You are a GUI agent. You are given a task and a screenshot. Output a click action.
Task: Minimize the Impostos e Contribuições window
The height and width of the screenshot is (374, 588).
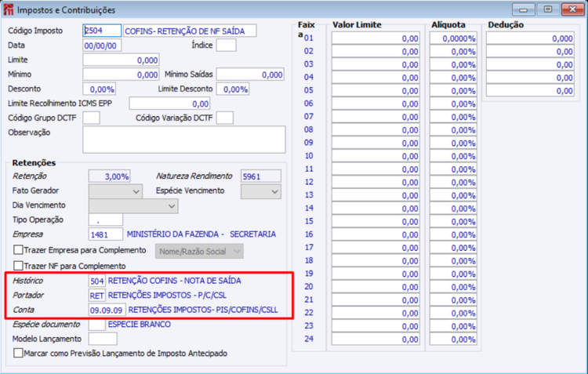tap(524, 9)
